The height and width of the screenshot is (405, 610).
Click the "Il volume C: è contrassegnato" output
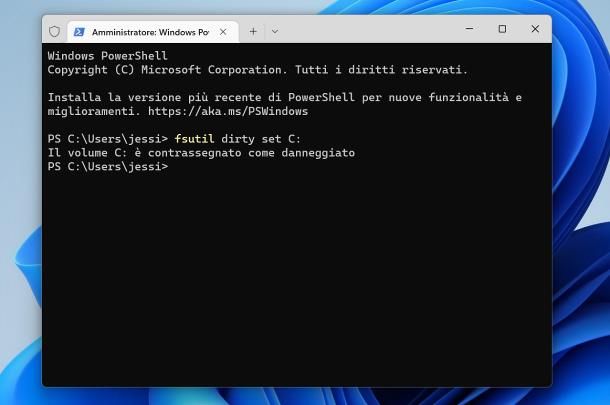tap(201, 153)
